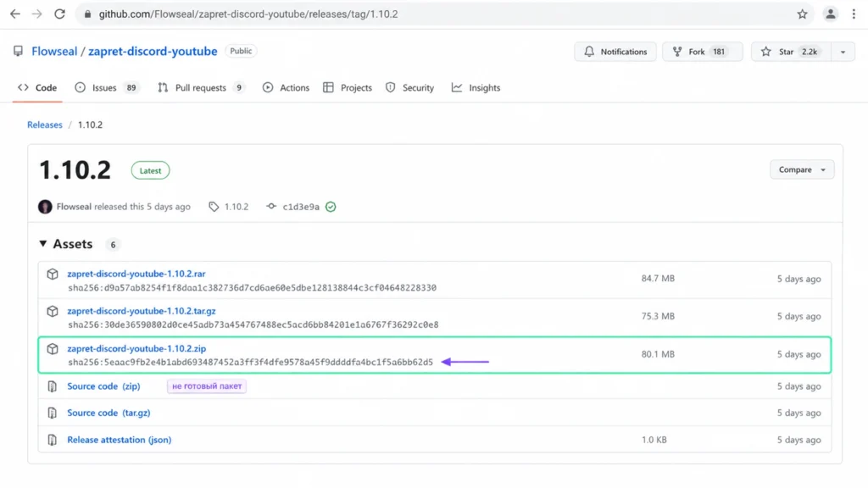Open the Pull requests tab

pos(200,87)
